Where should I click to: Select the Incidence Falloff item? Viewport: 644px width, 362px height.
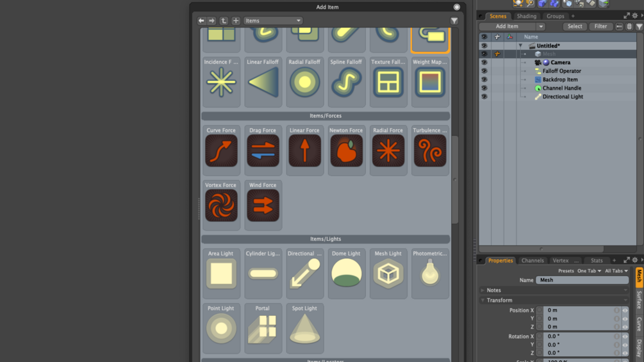click(x=221, y=82)
